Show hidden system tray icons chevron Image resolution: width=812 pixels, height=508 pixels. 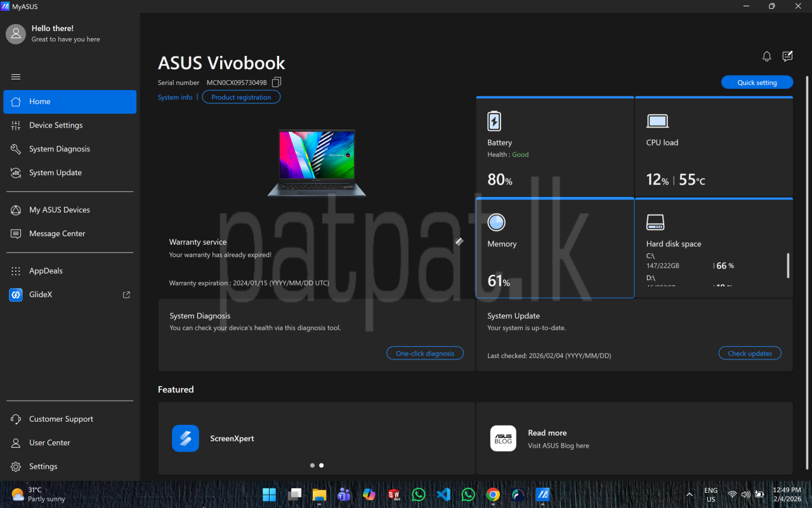pyautogui.click(x=690, y=495)
